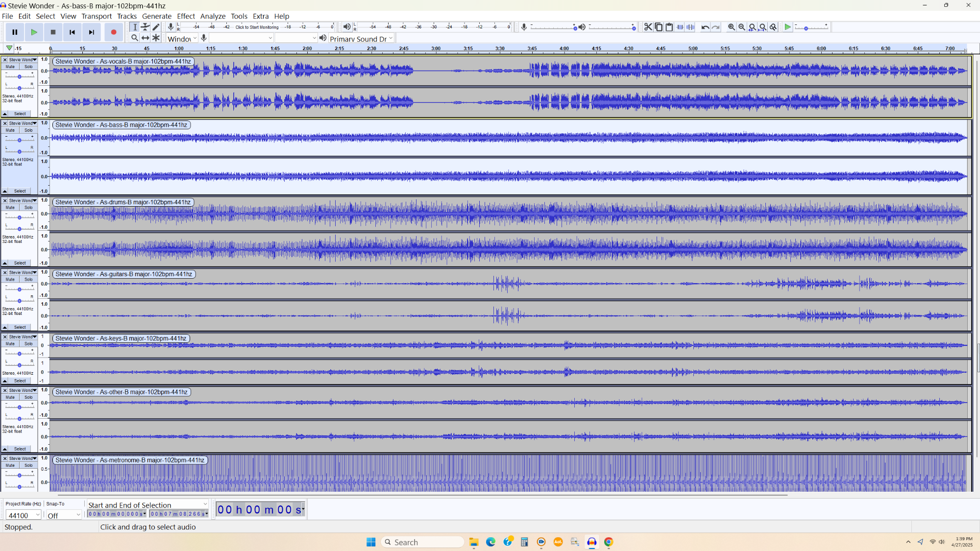Choose the Time Shift tool
The image size is (980, 551).
[146, 38]
